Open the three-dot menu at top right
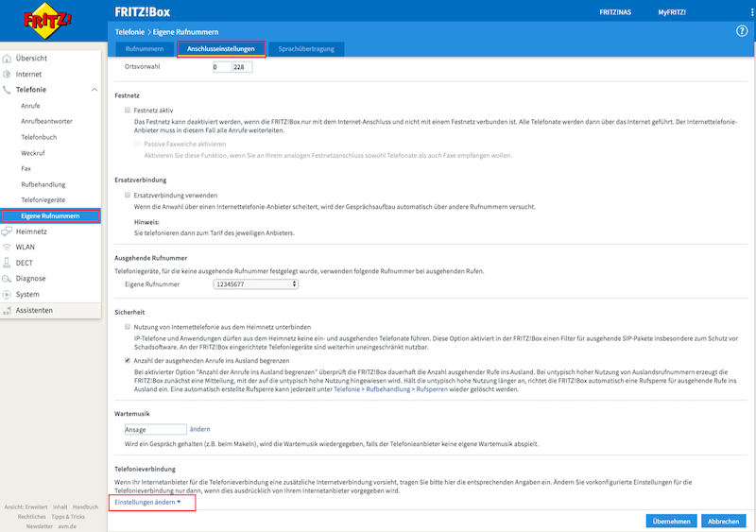The image size is (756, 532). pyautogui.click(x=751, y=12)
